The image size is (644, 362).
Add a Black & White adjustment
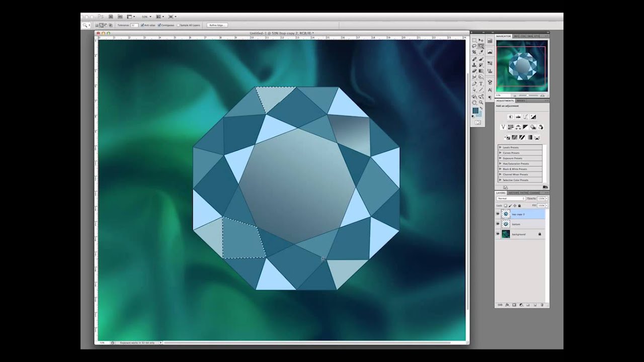tap(526, 127)
